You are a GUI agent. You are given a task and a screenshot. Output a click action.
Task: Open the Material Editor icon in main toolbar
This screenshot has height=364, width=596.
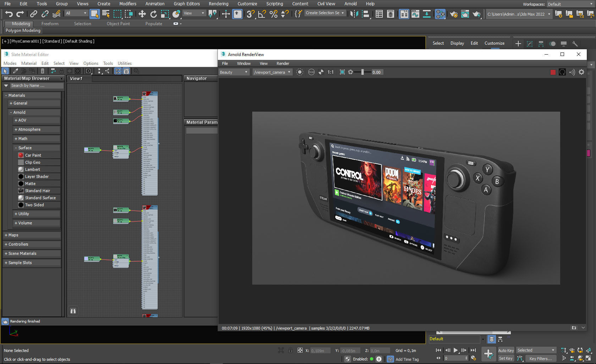click(x=441, y=15)
